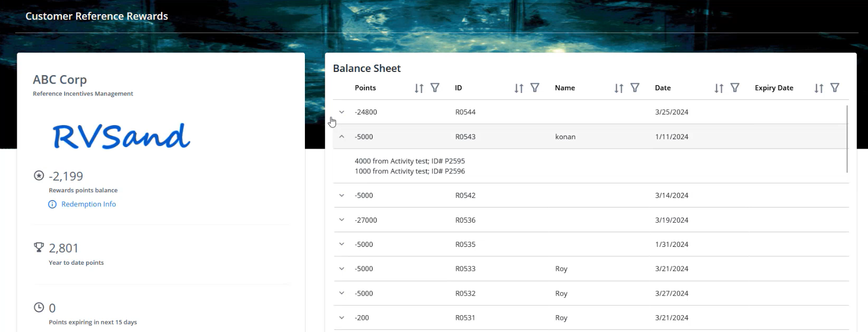Sort by Expiry Date column
Viewport: 868px width, 332px height.
pos(819,88)
